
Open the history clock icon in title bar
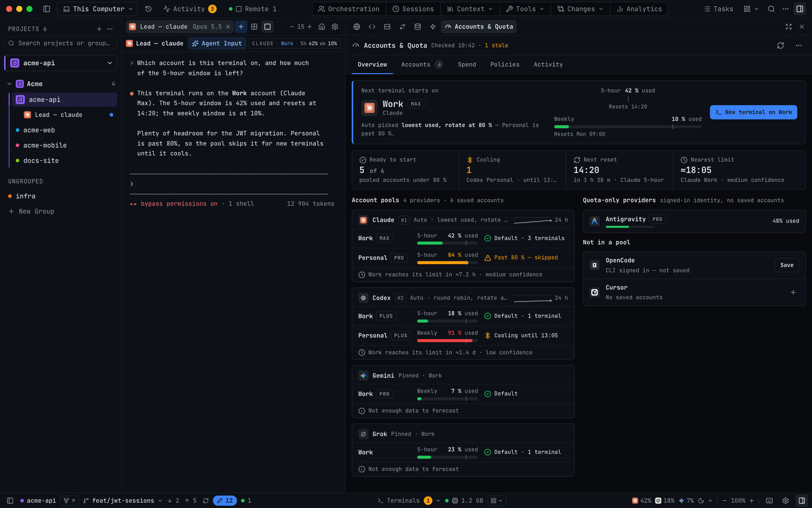[148, 9]
